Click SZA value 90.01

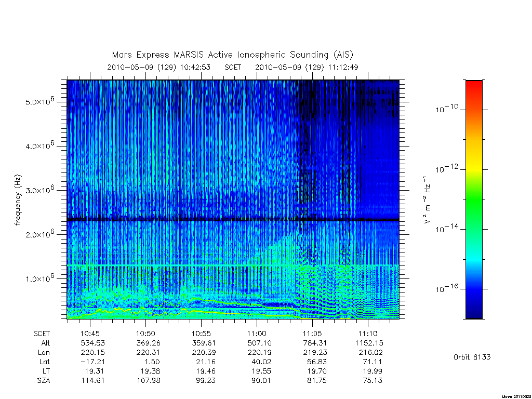(261, 380)
